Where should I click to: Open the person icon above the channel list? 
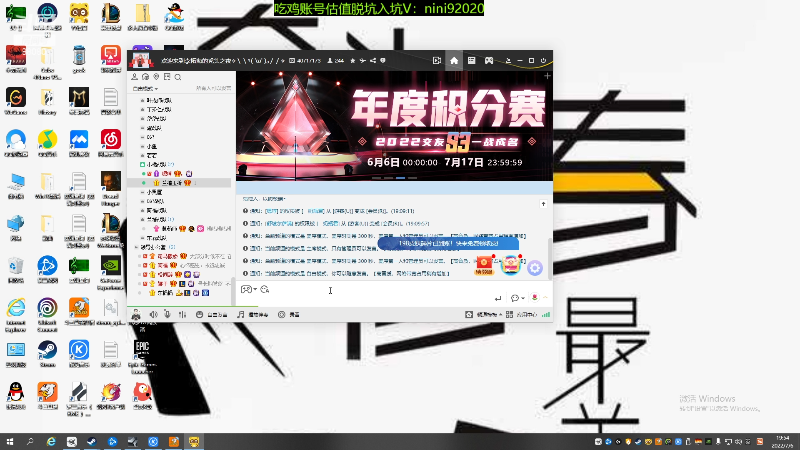click(x=135, y=77)
